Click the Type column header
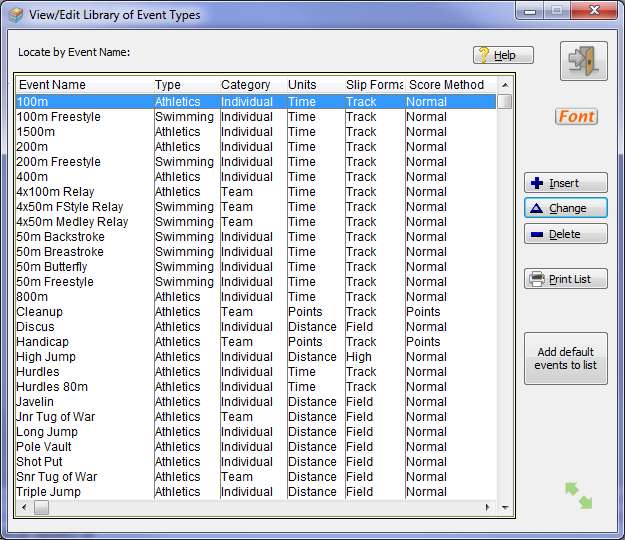Screen dimensions: 625x540 tap(184, 85)
